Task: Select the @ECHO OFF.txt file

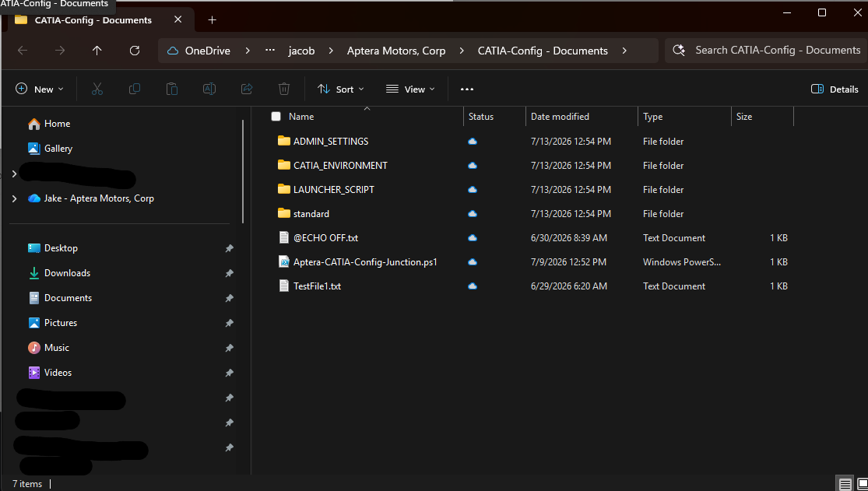Action: click(x=326, y=237)
